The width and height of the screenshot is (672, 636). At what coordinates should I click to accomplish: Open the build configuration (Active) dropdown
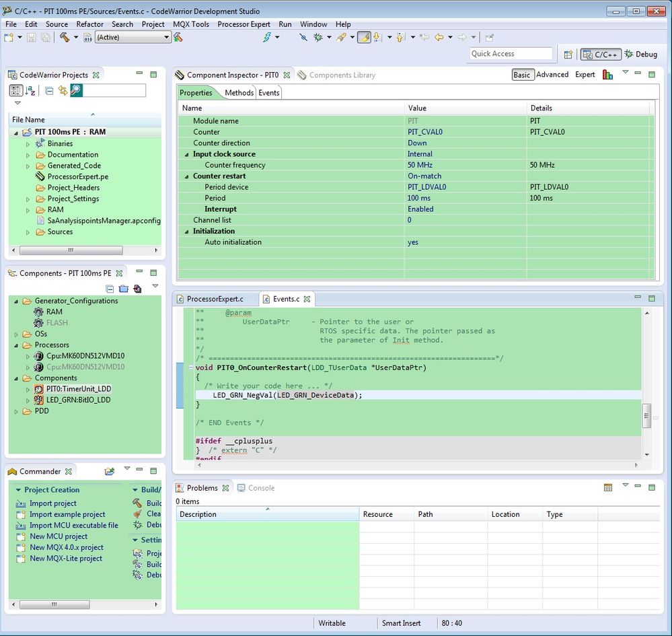pos(133,37)
